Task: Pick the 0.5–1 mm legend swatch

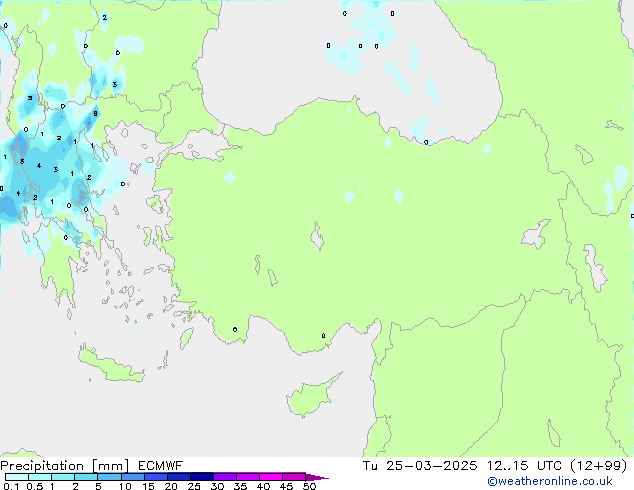Action: pyautogui.click(x=40, y=477)
